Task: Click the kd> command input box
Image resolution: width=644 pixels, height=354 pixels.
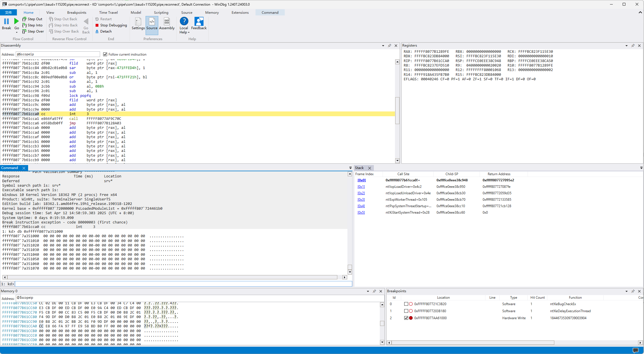Action: coord(183,284)
